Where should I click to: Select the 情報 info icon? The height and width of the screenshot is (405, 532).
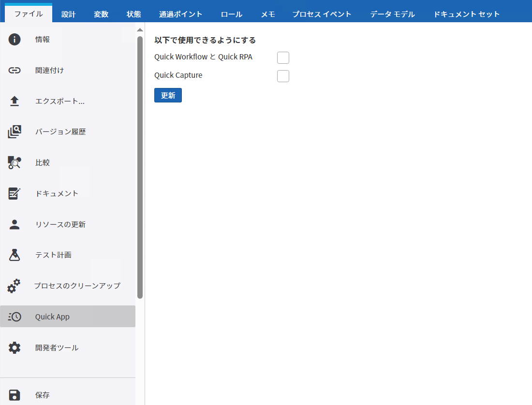pos(14,39)
